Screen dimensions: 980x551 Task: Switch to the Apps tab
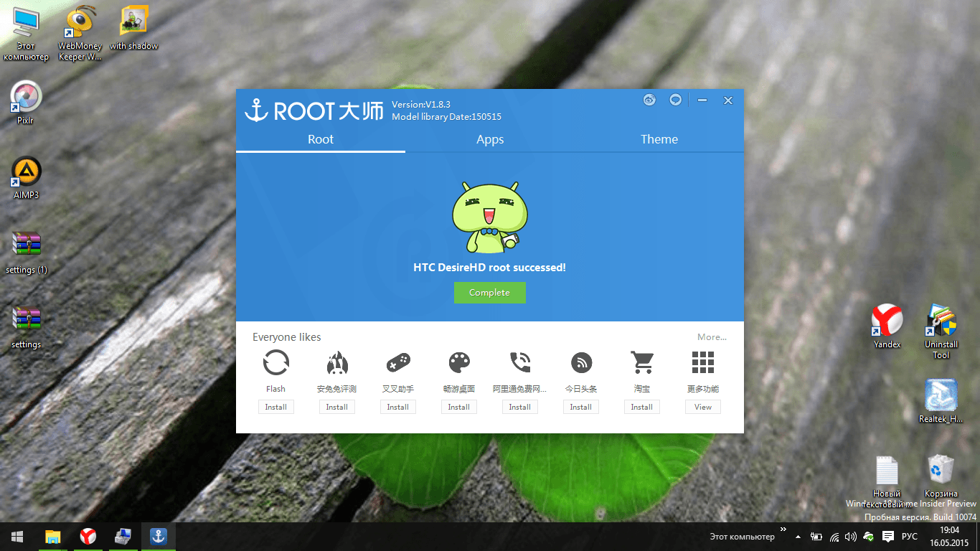coord(490,139)
